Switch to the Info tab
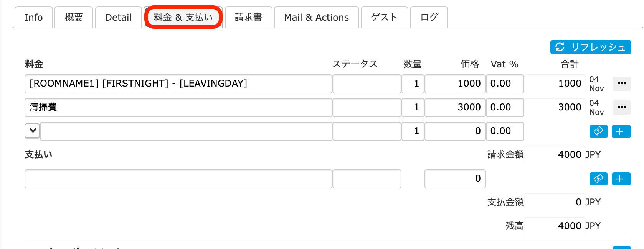The image size is (644, 249). (33, 18)
